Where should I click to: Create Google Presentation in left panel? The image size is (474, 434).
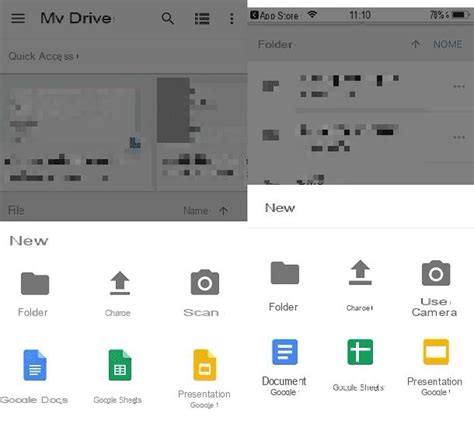point(204,379)
